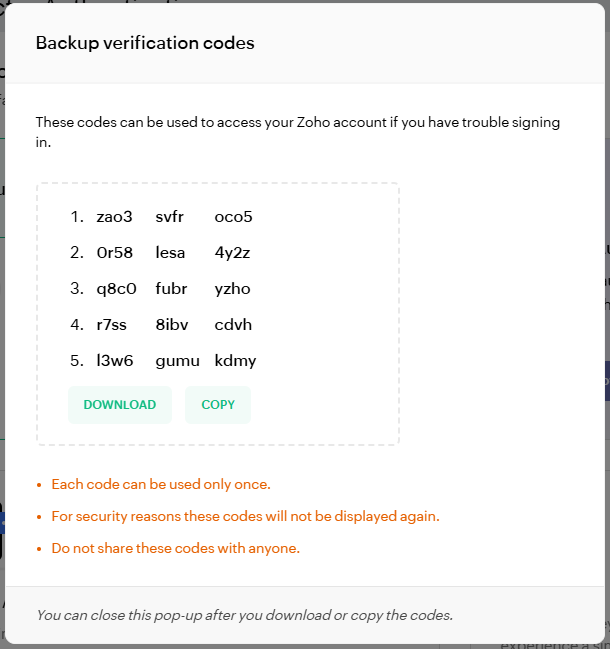The height and width of the screenshot is (649, 610).
Task: Click code segment "cdvh" in fourth row
Action: coord(233,325)
